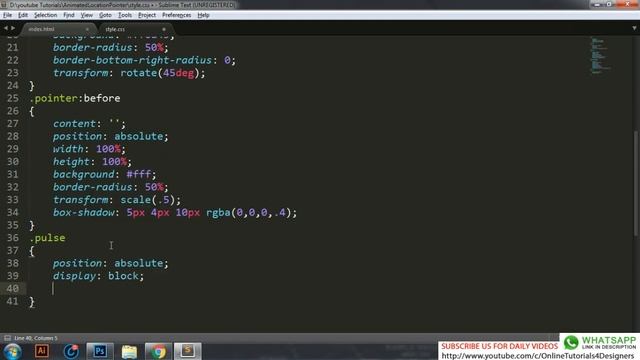Click the Line 40, Column 5 status text

point(36,338)
